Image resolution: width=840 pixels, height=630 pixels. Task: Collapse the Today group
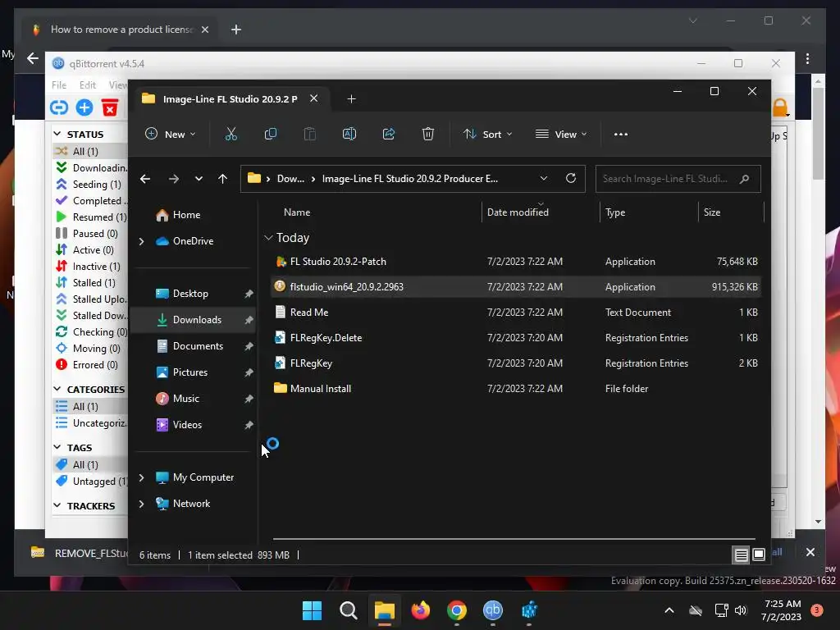coord(268,238)
